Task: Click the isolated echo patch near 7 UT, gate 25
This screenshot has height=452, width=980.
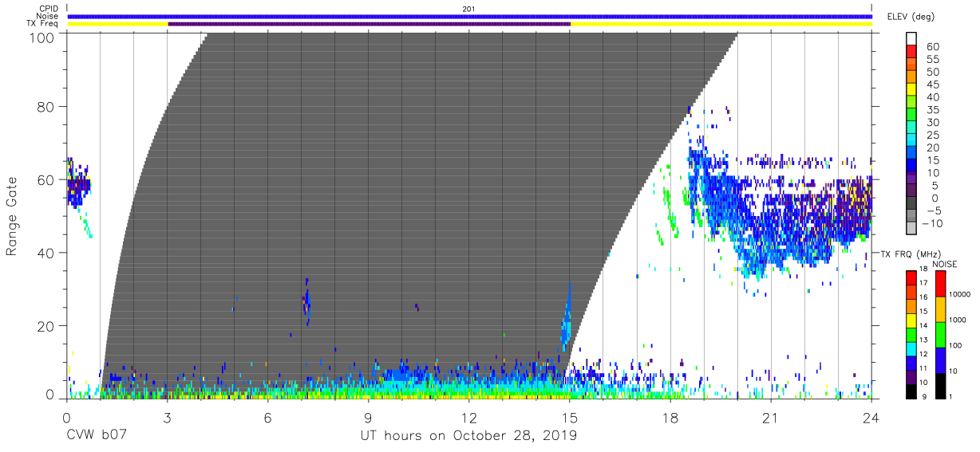Action: tap(306, 302)
